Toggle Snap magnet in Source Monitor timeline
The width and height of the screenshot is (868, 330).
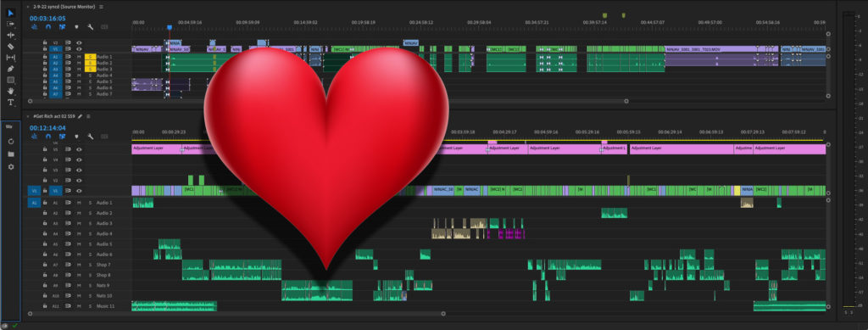point(48,26)
